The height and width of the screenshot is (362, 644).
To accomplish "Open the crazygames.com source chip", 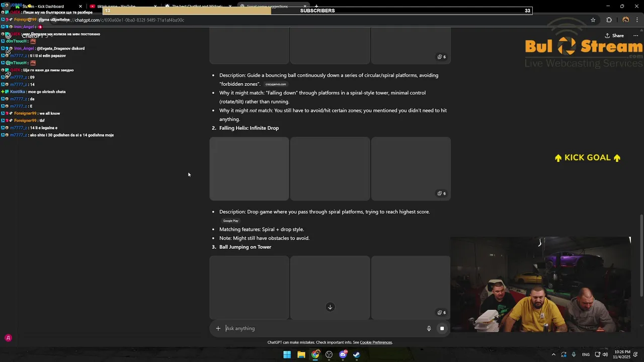I will (x=276, y=84).
